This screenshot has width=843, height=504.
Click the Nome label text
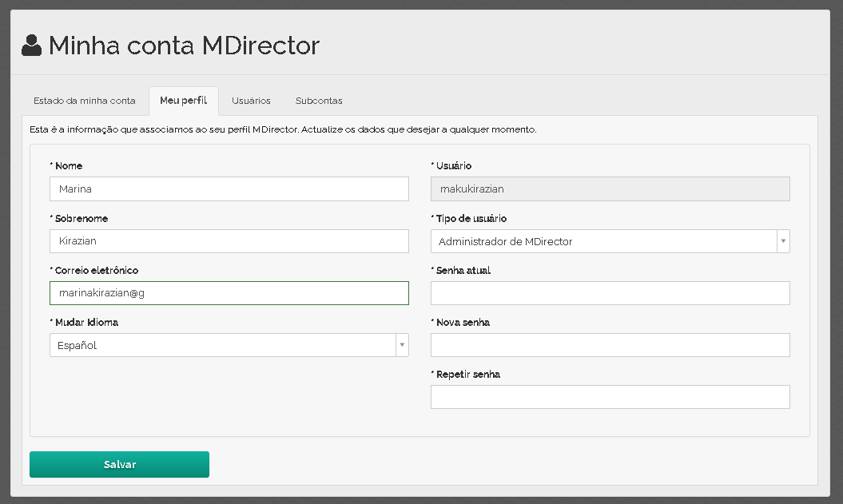(x=68, y=166)
